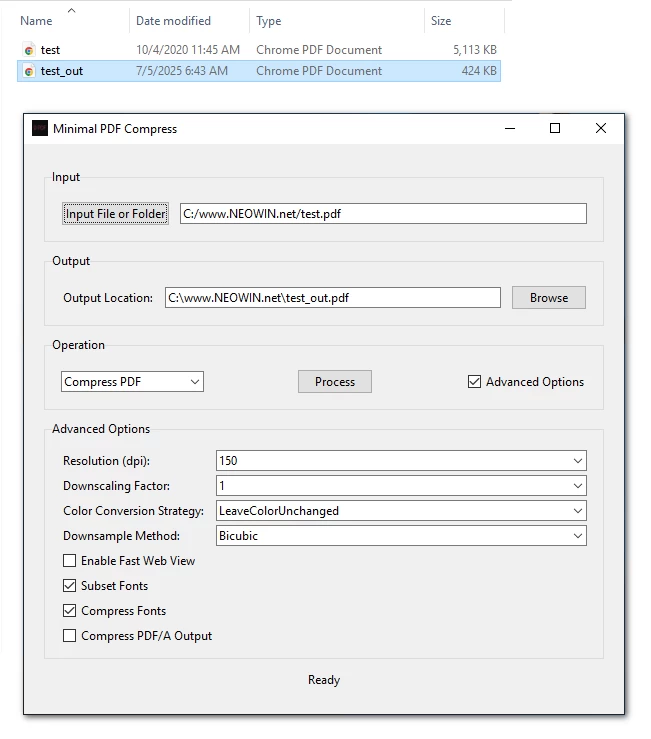Viewport: 651px width, 739px height.
Task: Open the Compress PDF operation dropdown
Action: (132, 381)
